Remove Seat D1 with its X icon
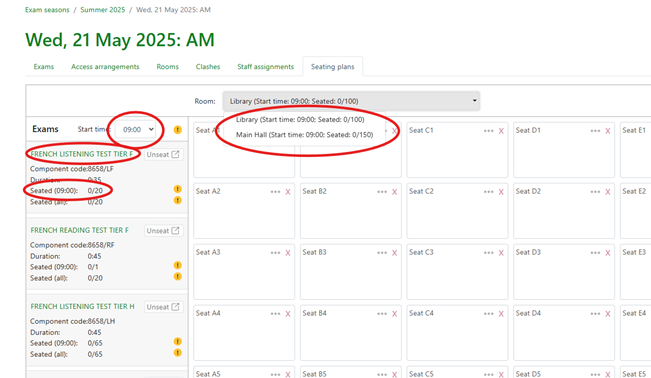 pos(608,131)
